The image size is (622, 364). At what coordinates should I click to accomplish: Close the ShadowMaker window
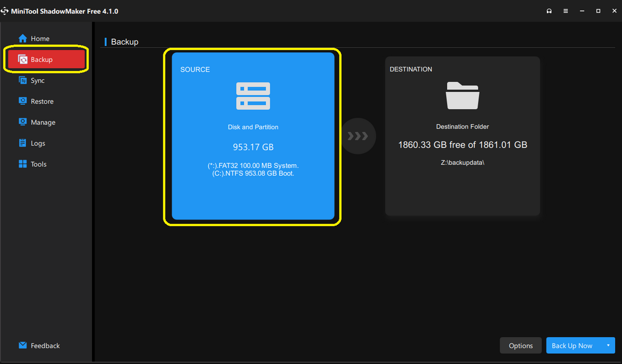pos(614,11)
